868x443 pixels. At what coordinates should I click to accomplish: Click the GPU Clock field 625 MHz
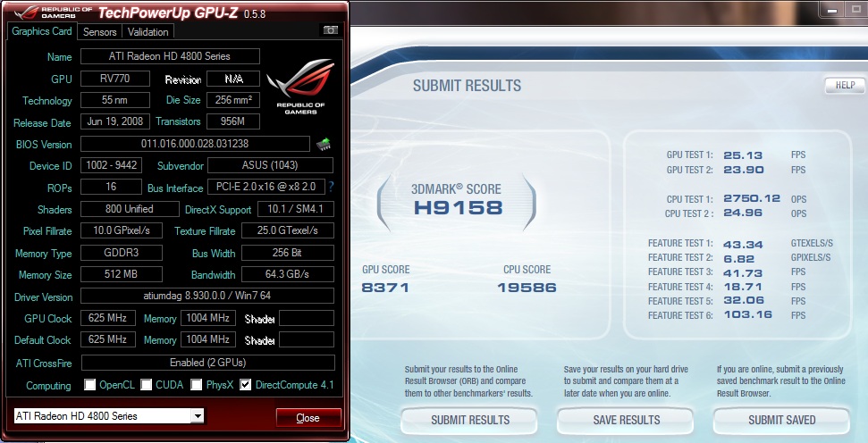pos(108,317)
